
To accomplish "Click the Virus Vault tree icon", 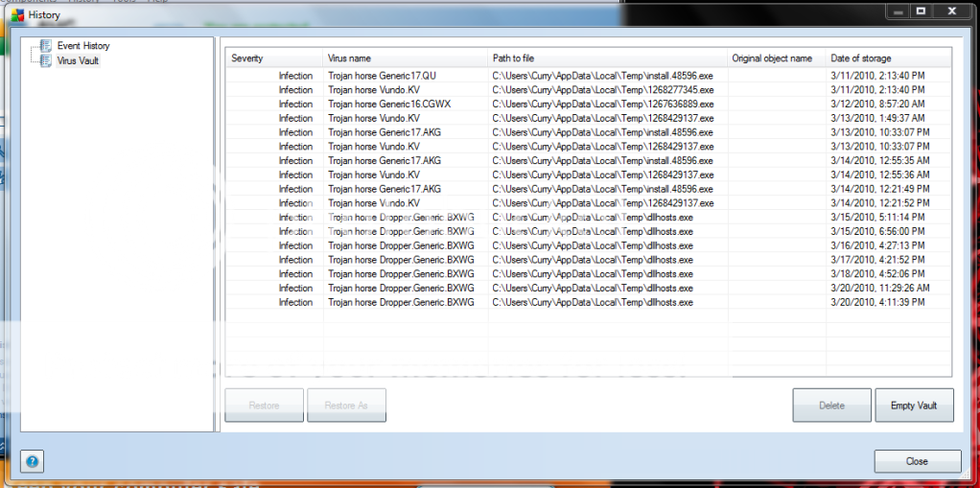I will pos(45,60).
